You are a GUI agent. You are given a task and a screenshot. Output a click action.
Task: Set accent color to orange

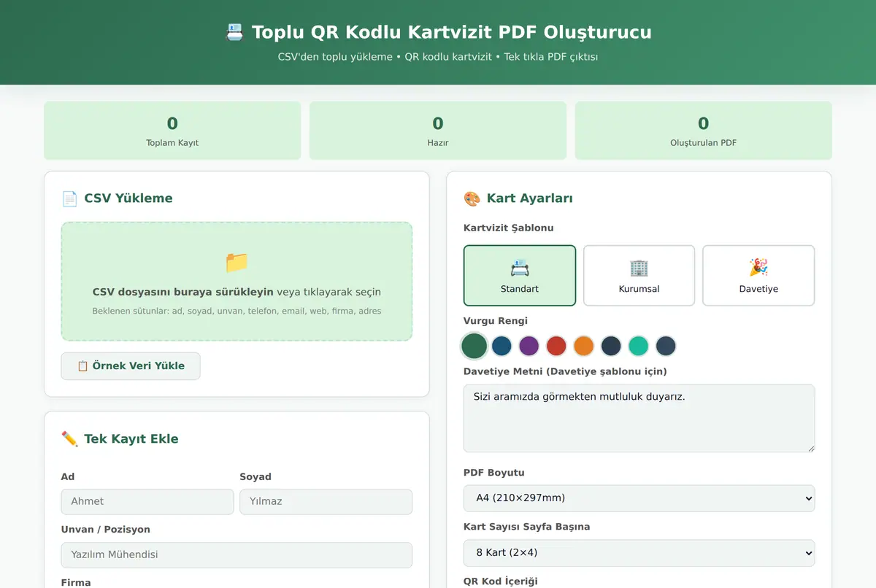pos(583,346)
